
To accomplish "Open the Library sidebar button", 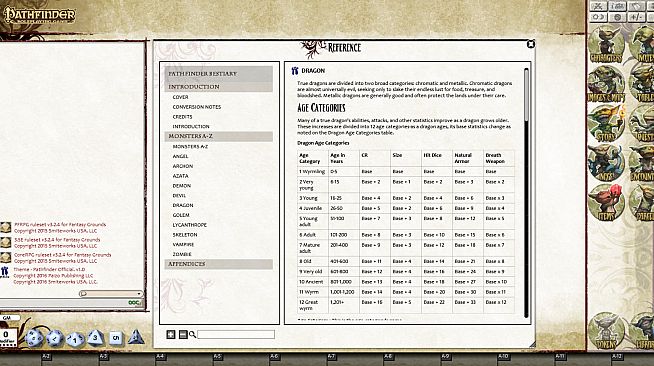I will (x=642, y=331).
